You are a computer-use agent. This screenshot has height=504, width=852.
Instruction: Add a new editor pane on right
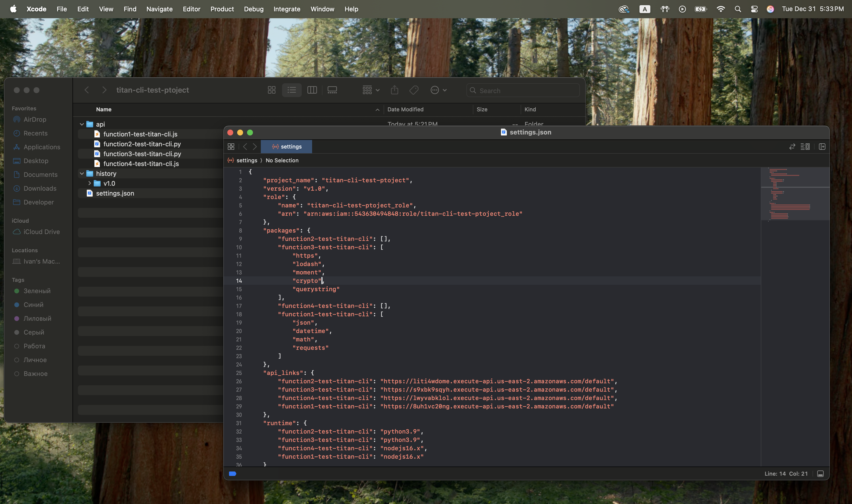click(822, 146)
